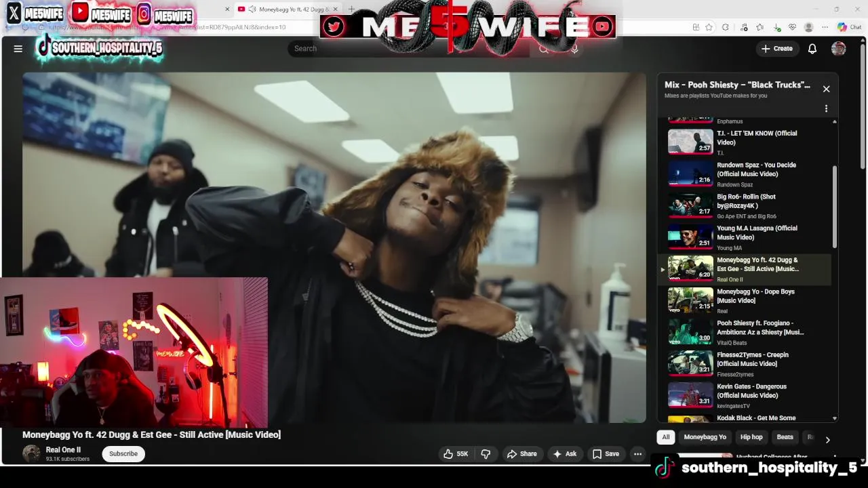Click the Mix - Pooh Shiesty playlist title
This screenshot has width=868, height=488.
click(x=737, y=85)
